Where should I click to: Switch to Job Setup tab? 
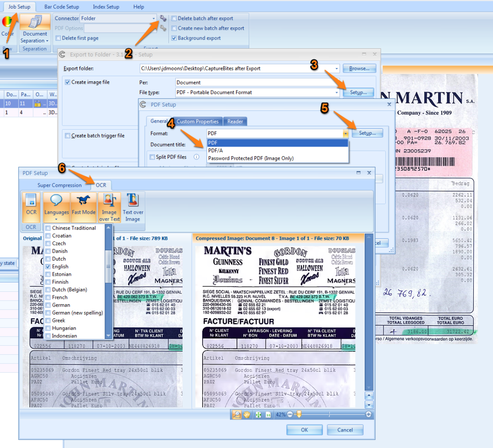19,6
